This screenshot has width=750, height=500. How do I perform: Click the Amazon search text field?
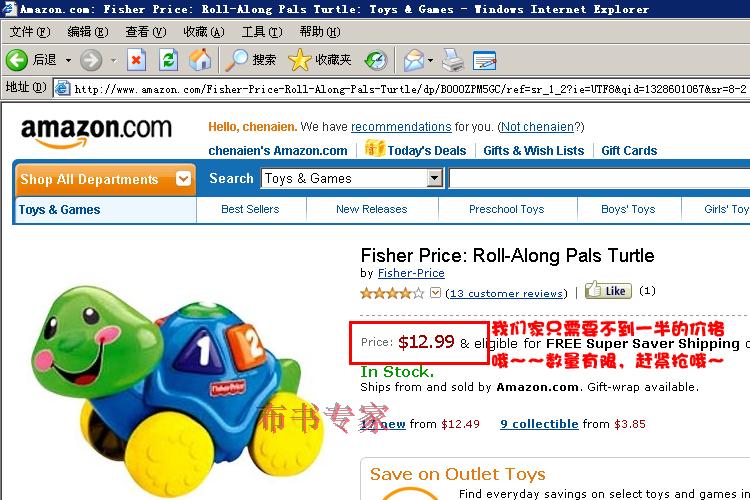click(600, 178)
